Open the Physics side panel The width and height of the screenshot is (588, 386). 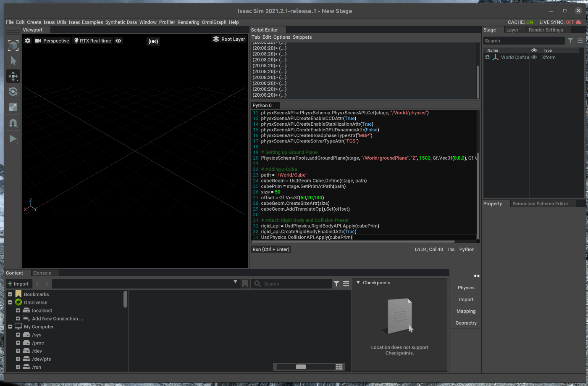pyautogui.click(x=466, y=288)
